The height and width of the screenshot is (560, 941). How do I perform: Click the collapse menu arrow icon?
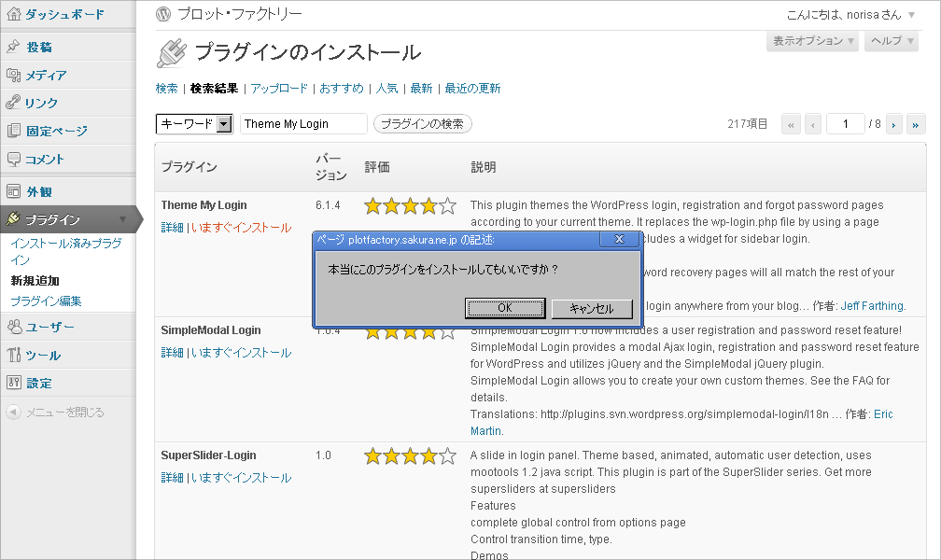[x=13, y=412]
